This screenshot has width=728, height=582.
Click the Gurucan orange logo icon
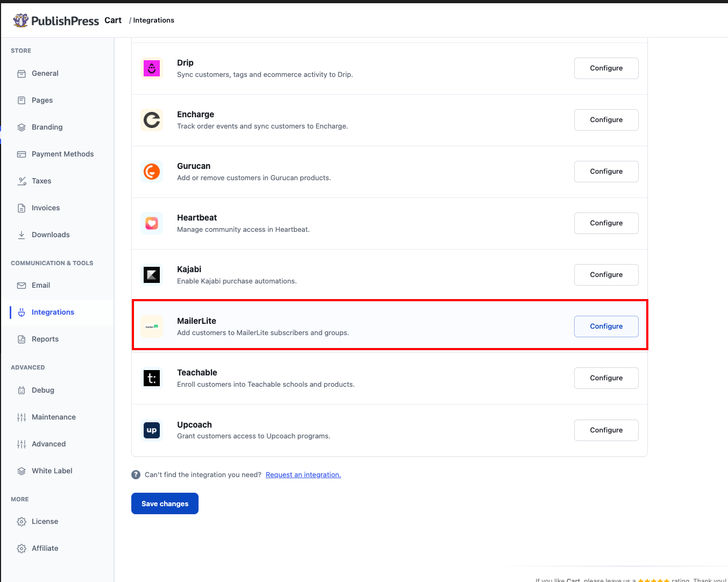(x=152, y=172)
